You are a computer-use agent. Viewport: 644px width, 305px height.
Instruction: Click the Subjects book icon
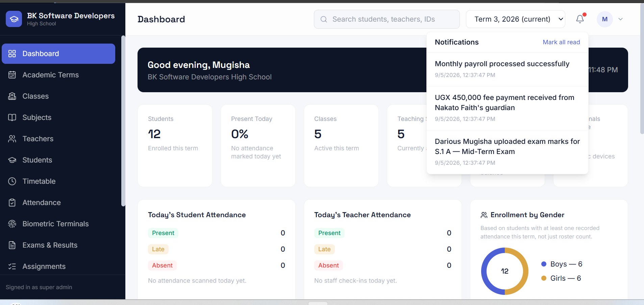point(12,118)
